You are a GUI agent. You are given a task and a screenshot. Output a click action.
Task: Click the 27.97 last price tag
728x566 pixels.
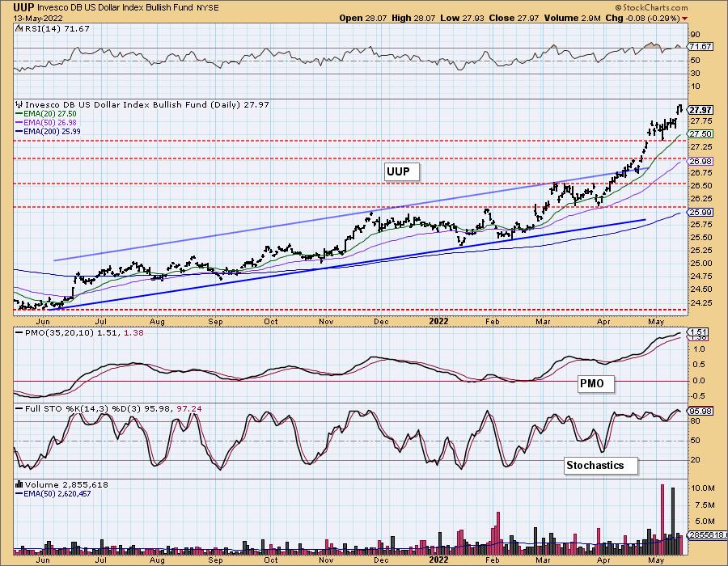(x=700, y=110)
